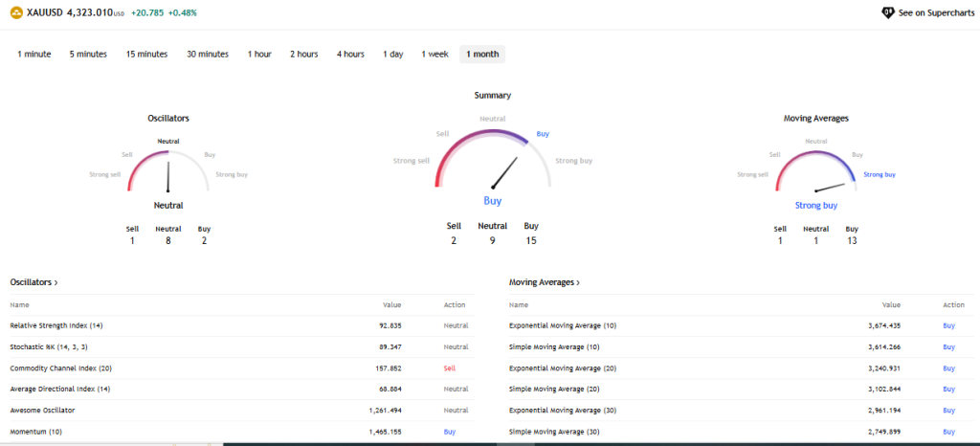Choose the 2 hours timeframe
980x446 pixels.
303,55
